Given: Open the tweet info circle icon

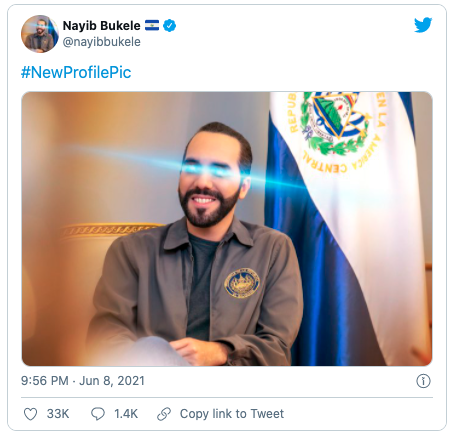Looking at the screenshot, I should pyautogui.click(x=423, y=381).
